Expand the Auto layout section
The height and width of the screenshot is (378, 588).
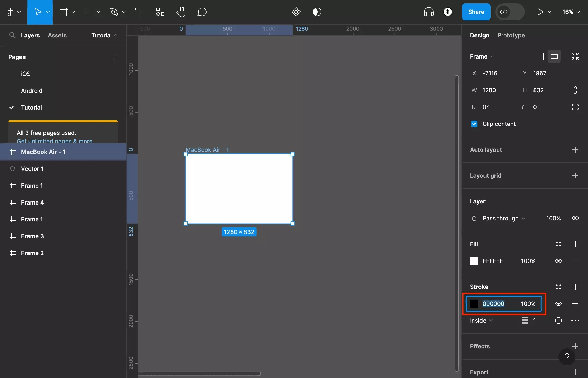(576, 150)
